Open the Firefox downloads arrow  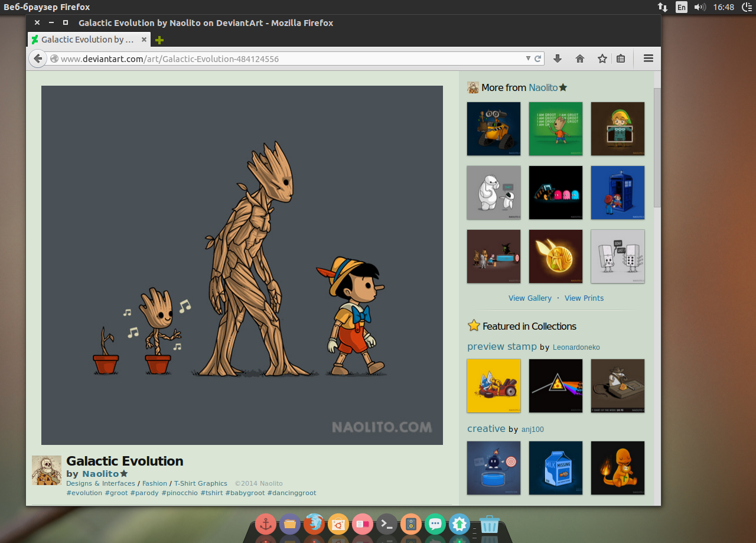click(x=557, y=58)
